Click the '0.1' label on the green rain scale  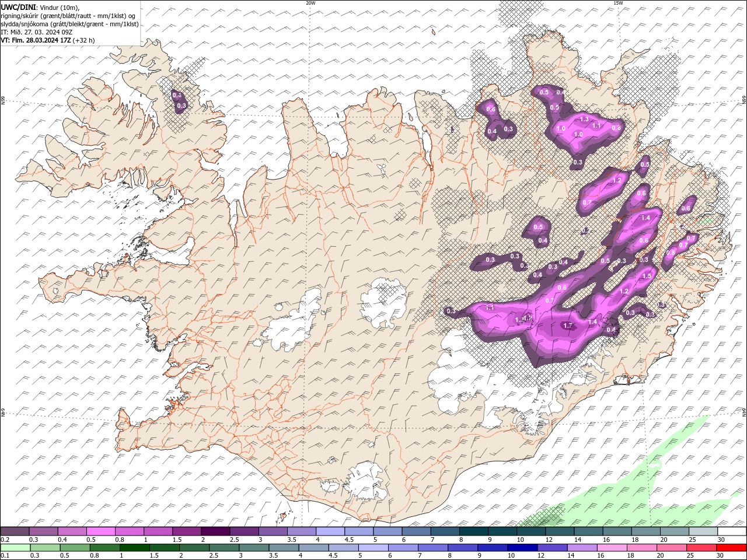(x=5, y=555)
